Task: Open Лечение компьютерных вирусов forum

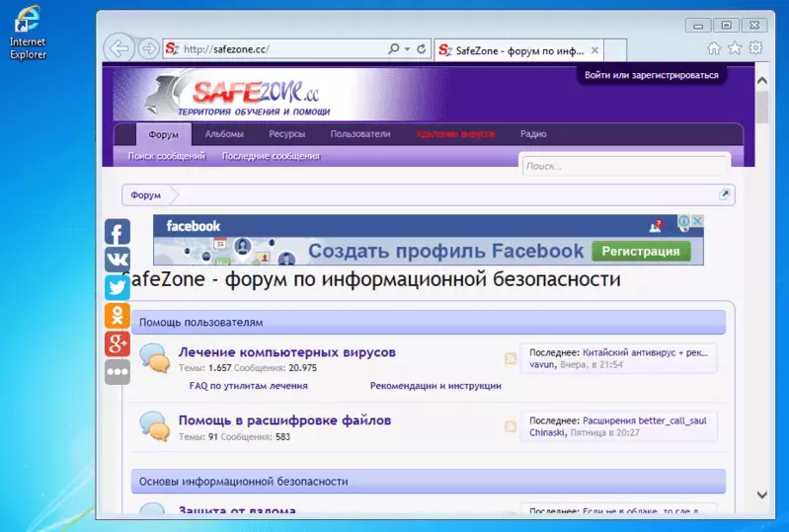Action: 286,352
